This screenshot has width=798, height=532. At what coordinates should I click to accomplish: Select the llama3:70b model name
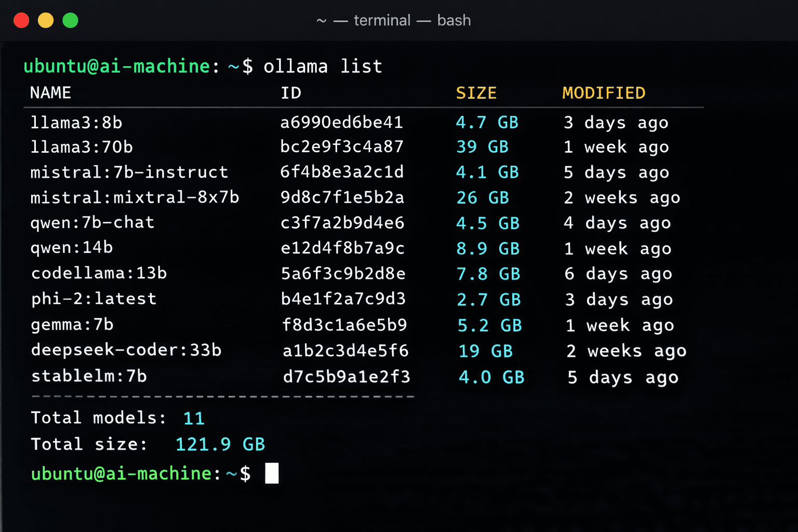coord(81,147)
